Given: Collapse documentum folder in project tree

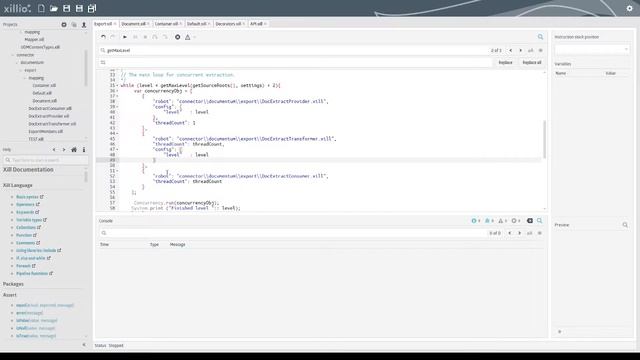Looking at the screenshot, I should (17, 63).
